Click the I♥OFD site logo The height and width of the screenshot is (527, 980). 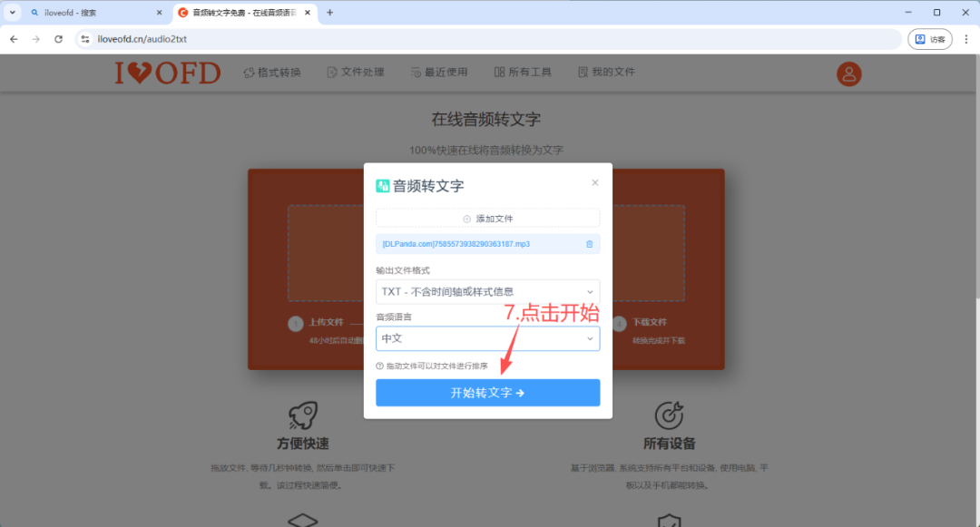coord(167,73)
